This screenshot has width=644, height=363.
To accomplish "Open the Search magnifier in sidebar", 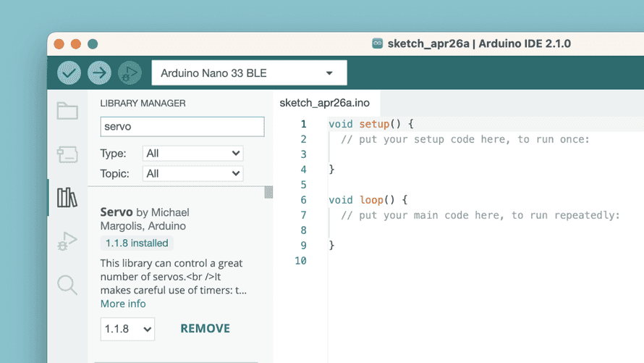I will 67,285.
